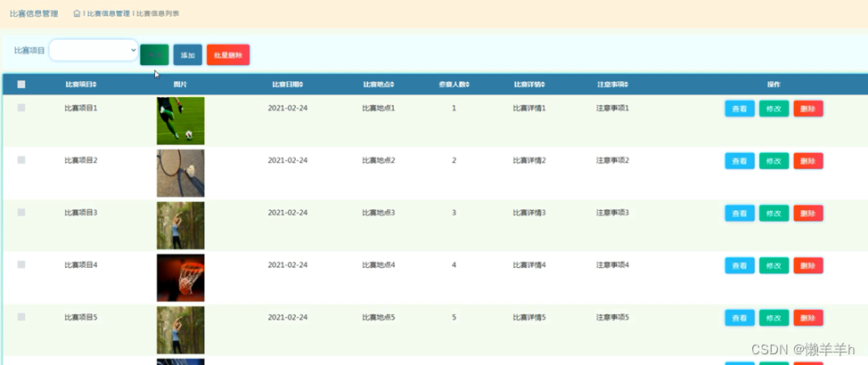Image resolution: width=868 pixels, height=365 pixels.
Task: Click the green query button
Action: 154,55
